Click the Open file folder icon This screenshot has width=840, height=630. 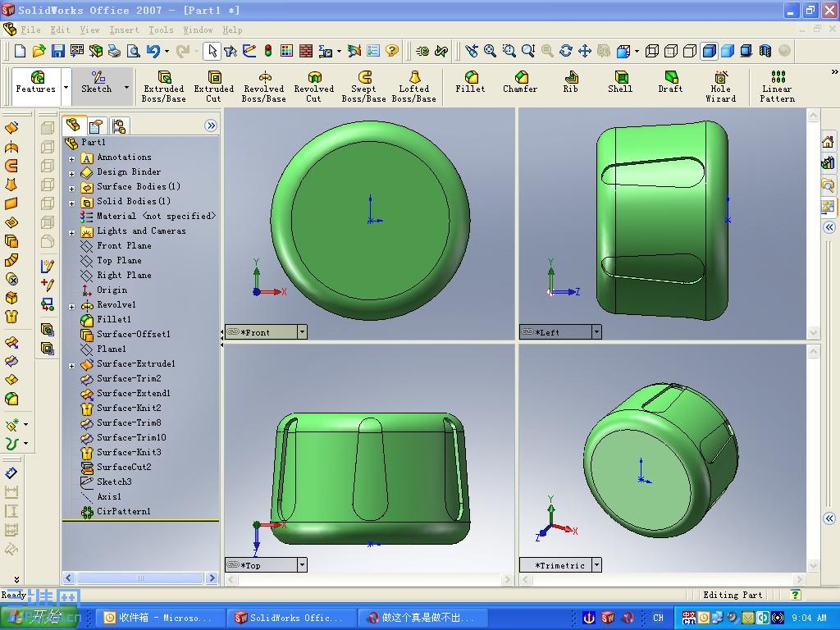coord(39,51)
